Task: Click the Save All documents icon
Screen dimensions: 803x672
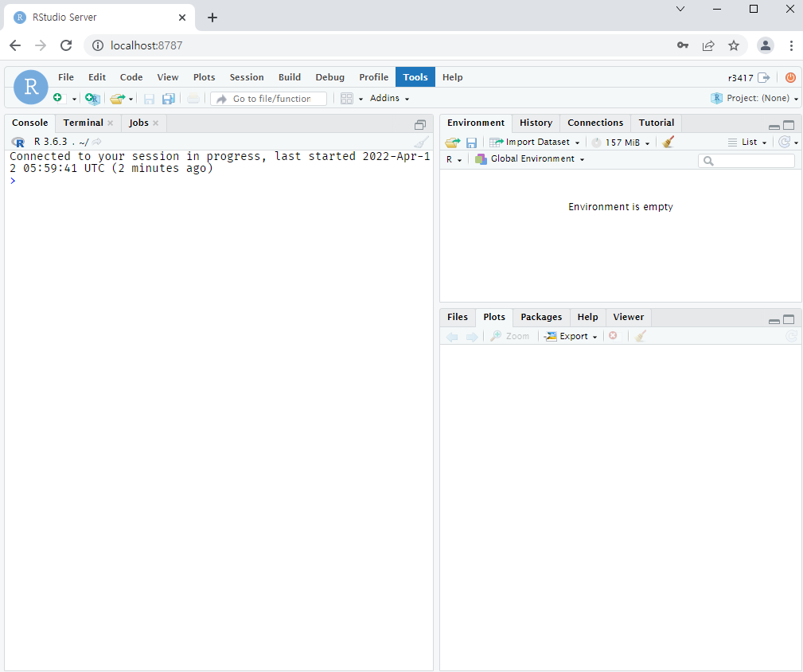Action: point(169,99)
